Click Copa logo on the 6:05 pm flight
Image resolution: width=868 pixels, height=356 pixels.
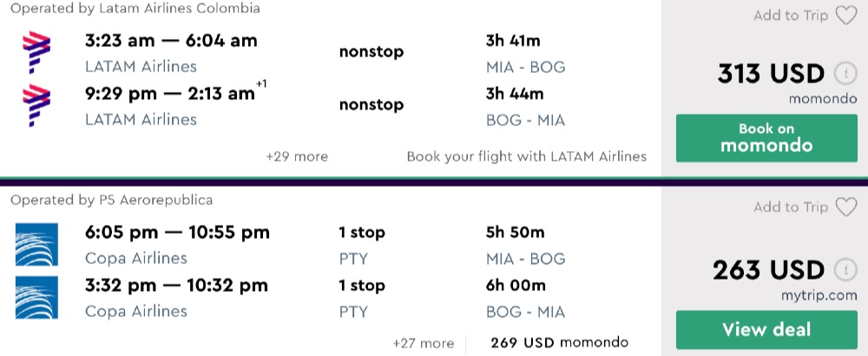36,244
